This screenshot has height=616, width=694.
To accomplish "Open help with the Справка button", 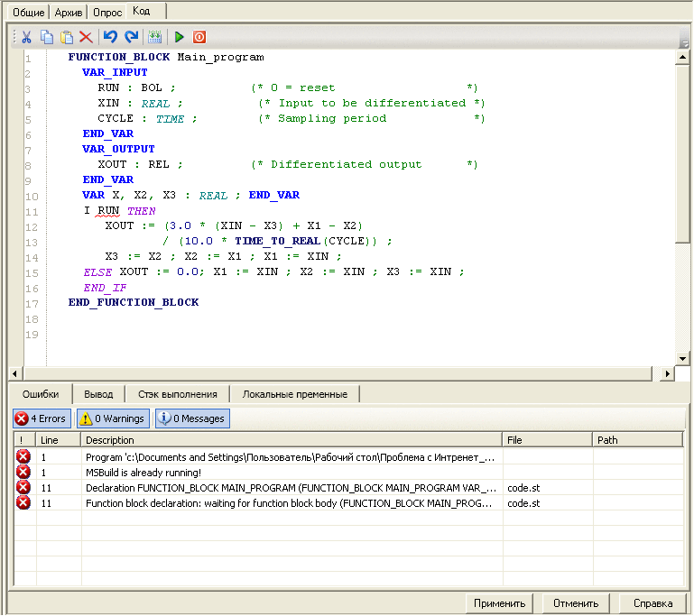I will coord(652,603).
